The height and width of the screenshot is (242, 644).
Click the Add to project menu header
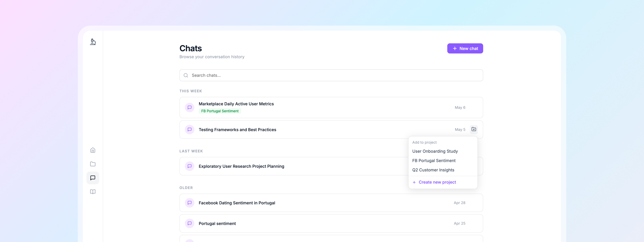click(x=424, y=142)
